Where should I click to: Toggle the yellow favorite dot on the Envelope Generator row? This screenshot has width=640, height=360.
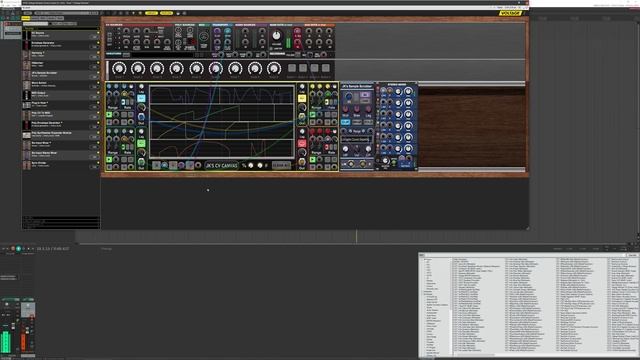pos(98,42)
